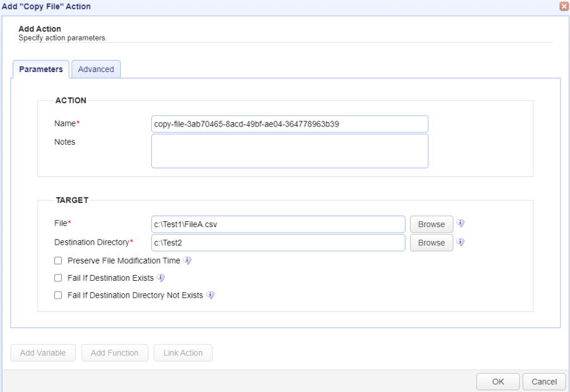The width and height of the screenshot is (570, 392).
Task: Show info for Fail If Destination Directory Not Exists
Action: coord(210,295)
